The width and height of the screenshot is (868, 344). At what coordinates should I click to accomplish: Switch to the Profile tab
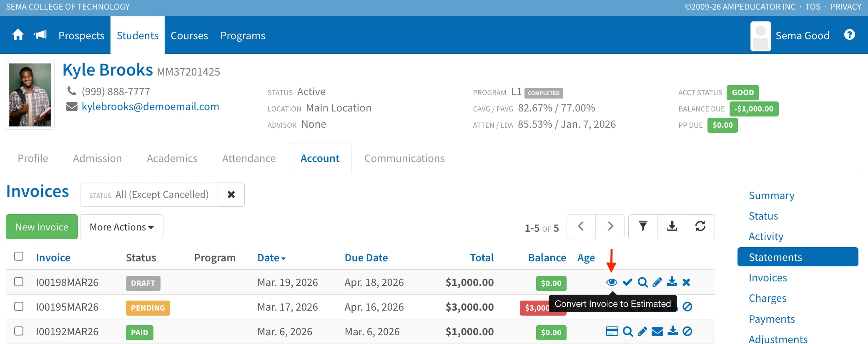click(x=33, y=158)
